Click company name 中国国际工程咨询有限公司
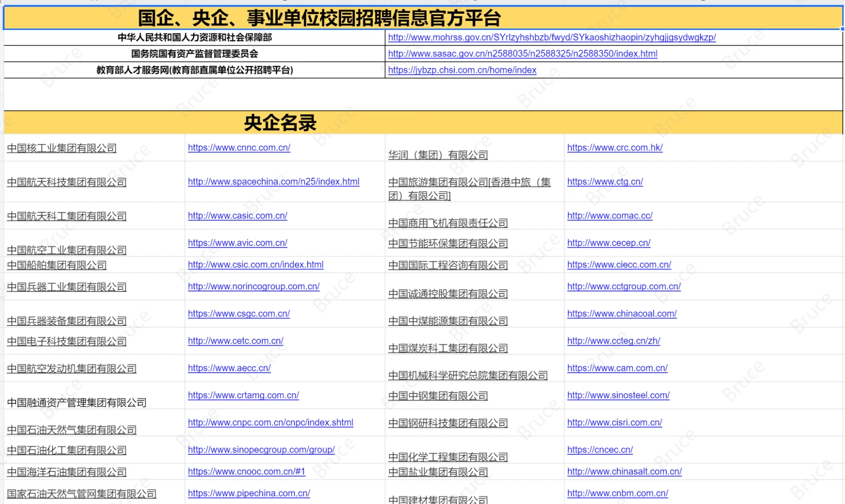 pos(448,266)
